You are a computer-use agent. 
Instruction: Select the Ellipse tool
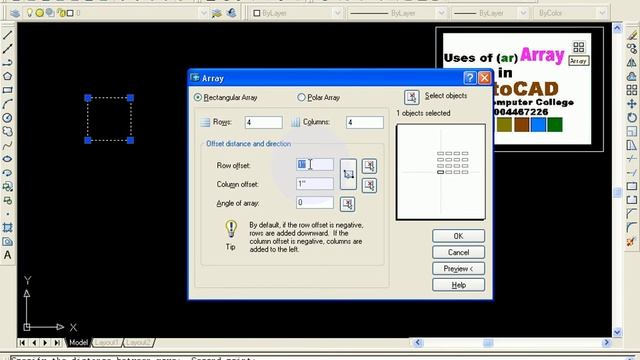pos(7,159)
